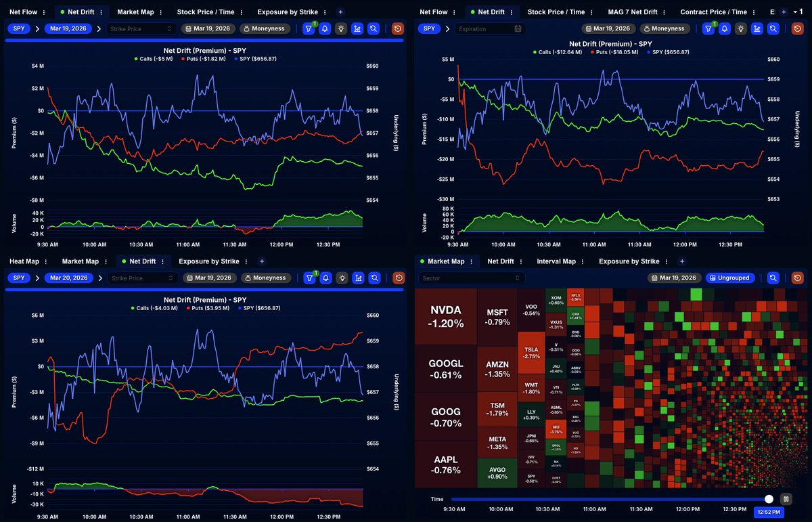Viewport: 812px width, 522px height.
Task: Select the lightbulb insights icon in the toolbar
Action: tap(341, 28)
